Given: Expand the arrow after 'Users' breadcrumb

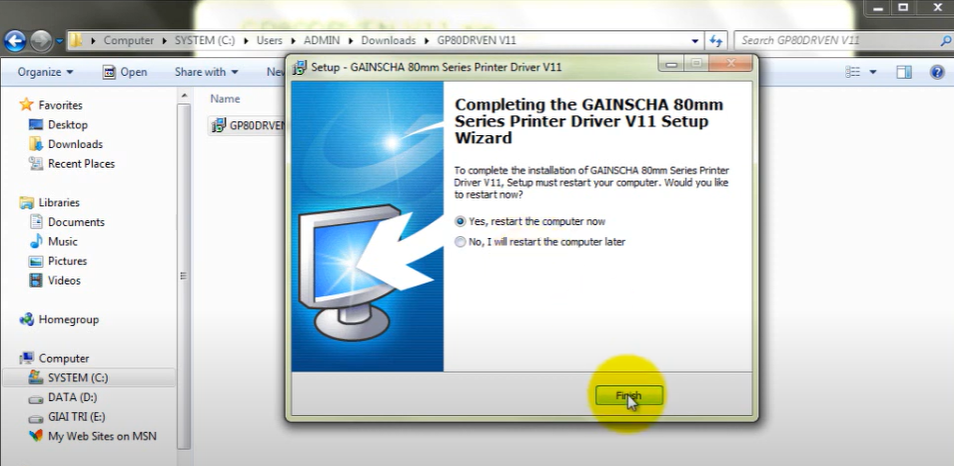Looking at the screenshot, I should pyautogui.click(x=293, y=41).
